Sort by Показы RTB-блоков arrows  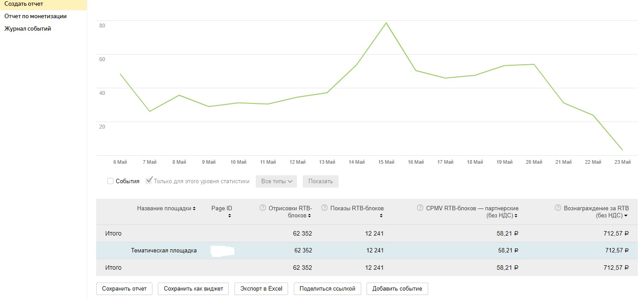[x=381, y=216]
